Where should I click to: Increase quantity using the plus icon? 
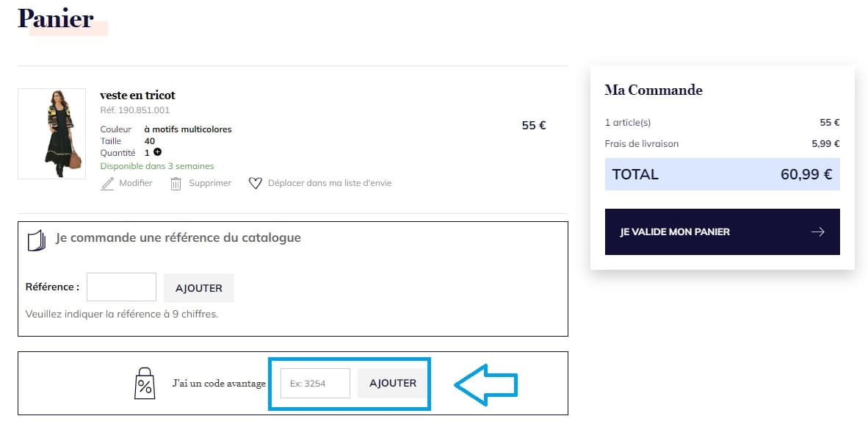pyautogui.click(x=156, y=152)
